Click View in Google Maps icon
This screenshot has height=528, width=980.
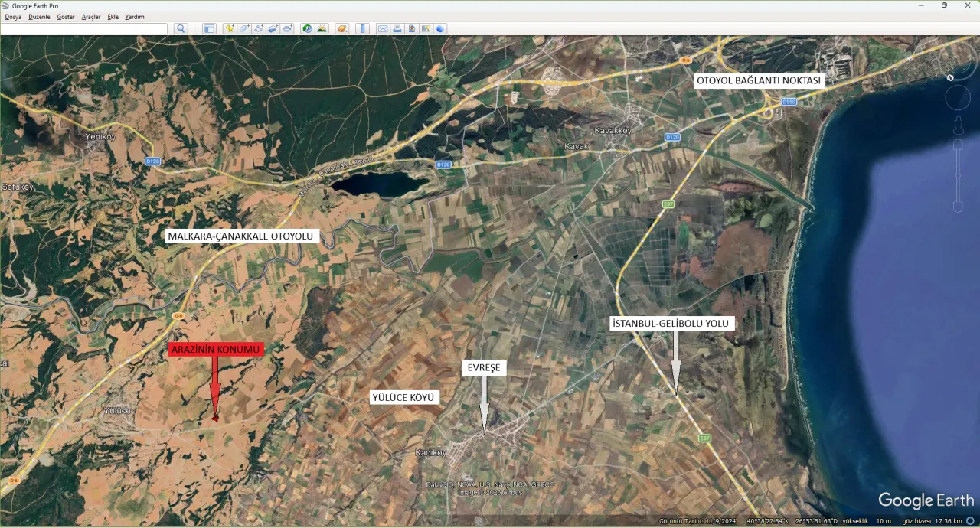coord(426,28)
